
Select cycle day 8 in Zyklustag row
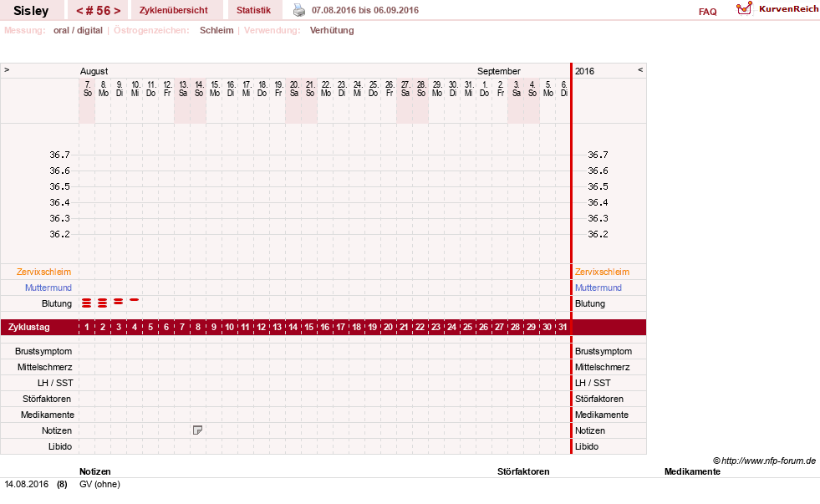197,328
